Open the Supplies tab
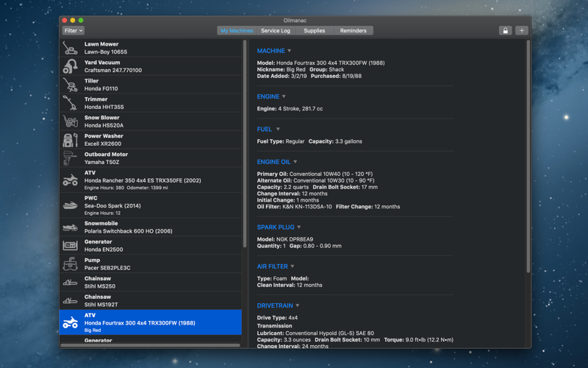This screenshot has height=368, width=588. (x=314, y=31)
